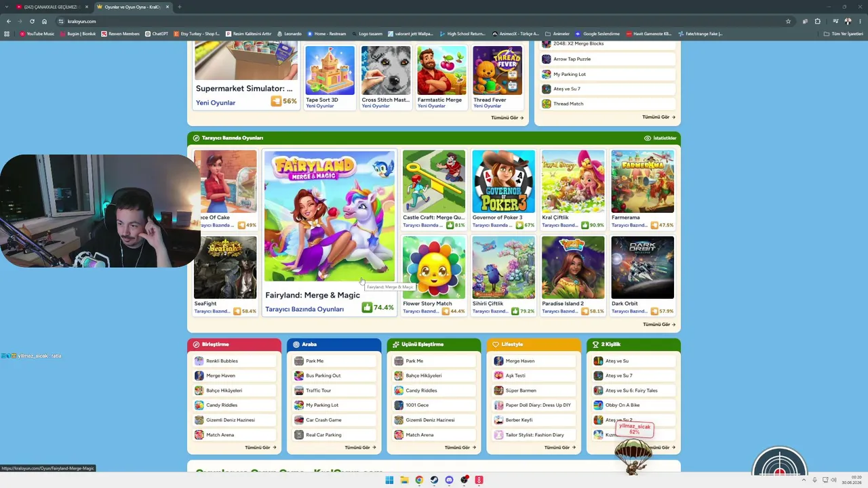Screen dimensions: 868x488
Task: Bookmark this page with the star icon
Action: (x=788, y=21)
